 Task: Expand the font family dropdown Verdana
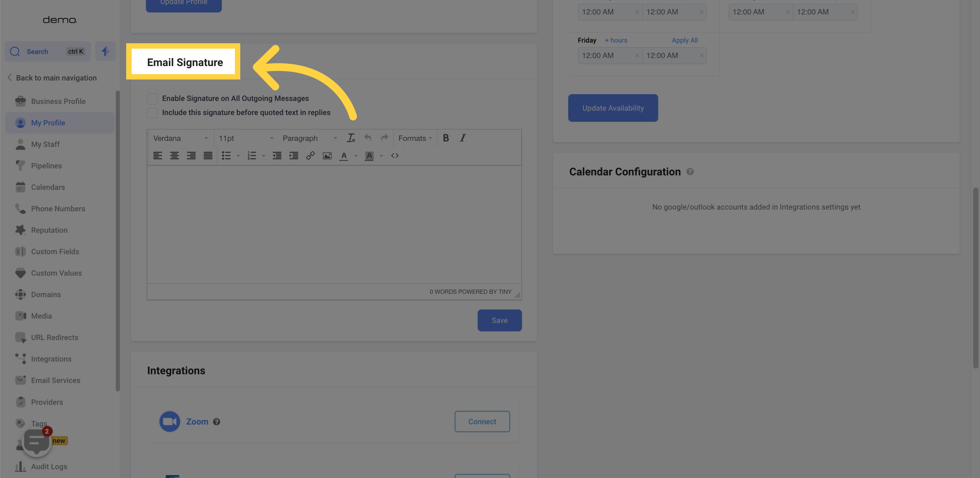[x=180, y=138]
